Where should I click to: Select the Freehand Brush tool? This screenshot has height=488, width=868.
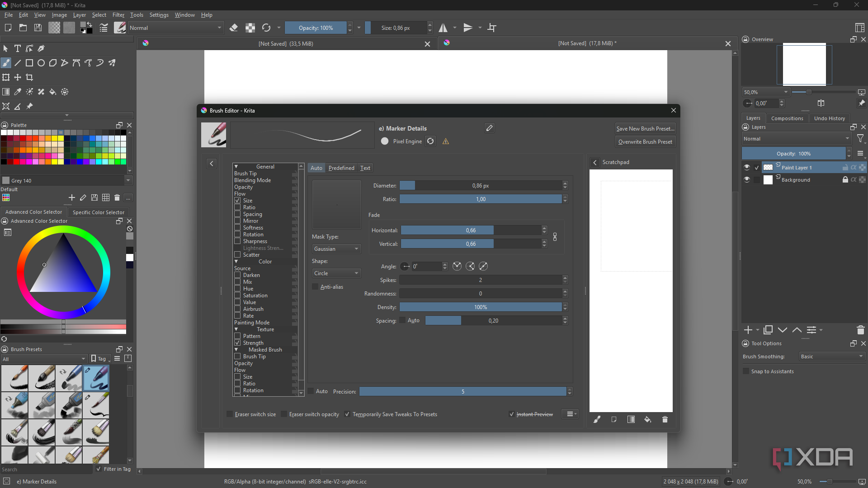(6, 63)
